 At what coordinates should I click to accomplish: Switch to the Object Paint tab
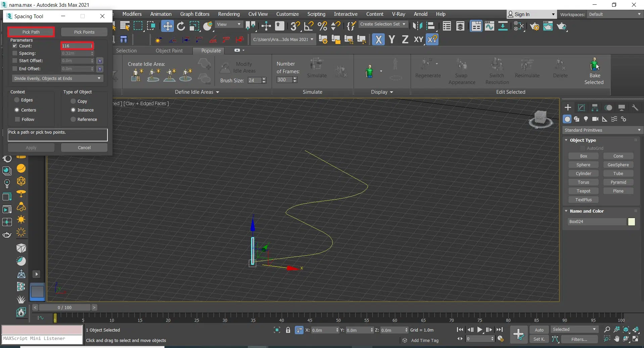click(x=169, y=51)
